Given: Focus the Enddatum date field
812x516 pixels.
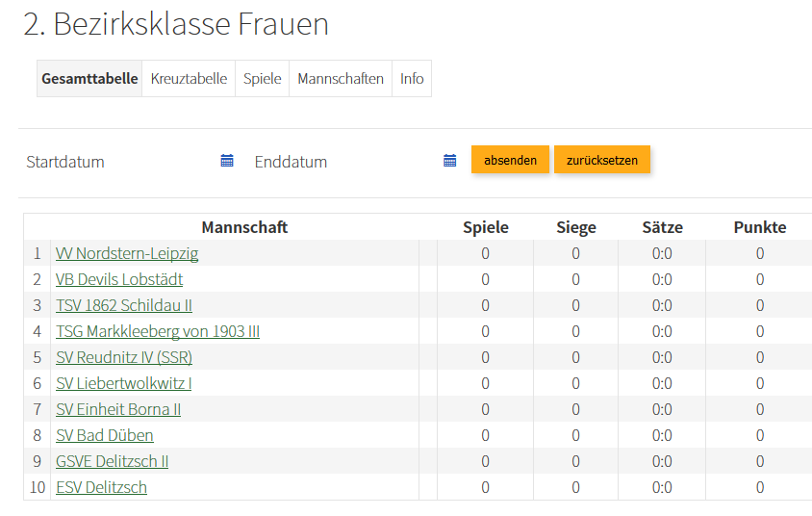Looking at the screenshot, I should 342,162.
